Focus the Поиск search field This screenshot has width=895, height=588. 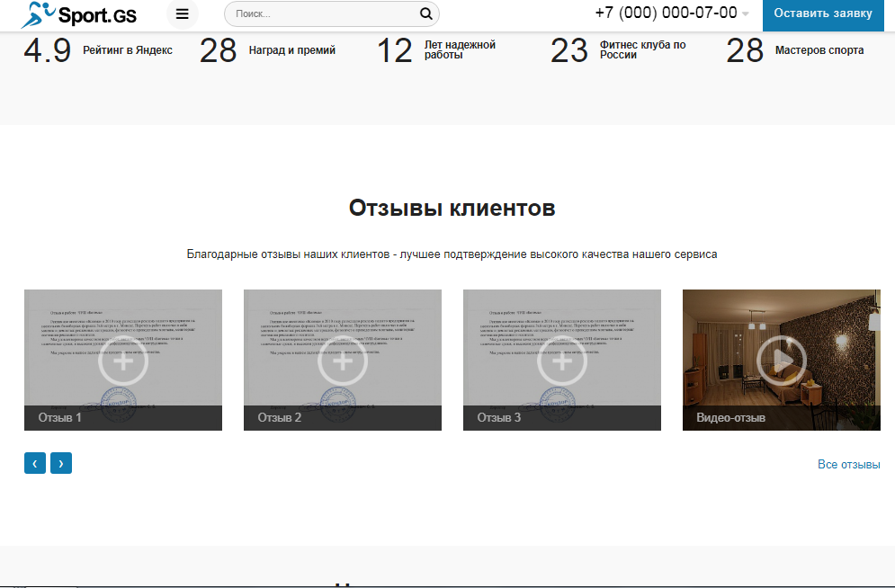(324, 14)
